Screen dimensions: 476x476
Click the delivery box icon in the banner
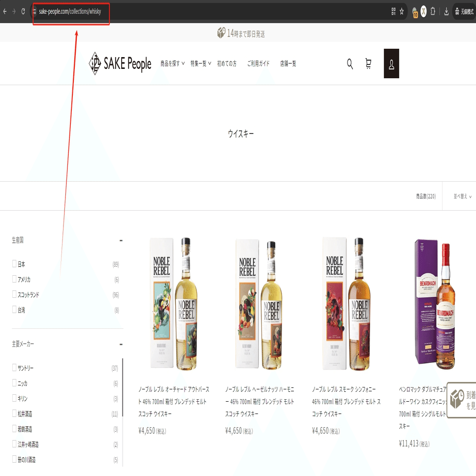[222, 33]
